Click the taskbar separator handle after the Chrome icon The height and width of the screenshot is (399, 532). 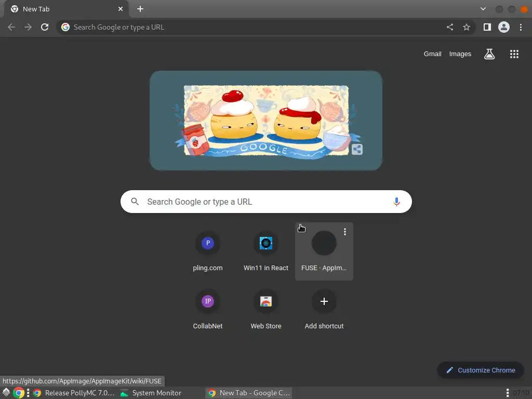coord(28,393)
